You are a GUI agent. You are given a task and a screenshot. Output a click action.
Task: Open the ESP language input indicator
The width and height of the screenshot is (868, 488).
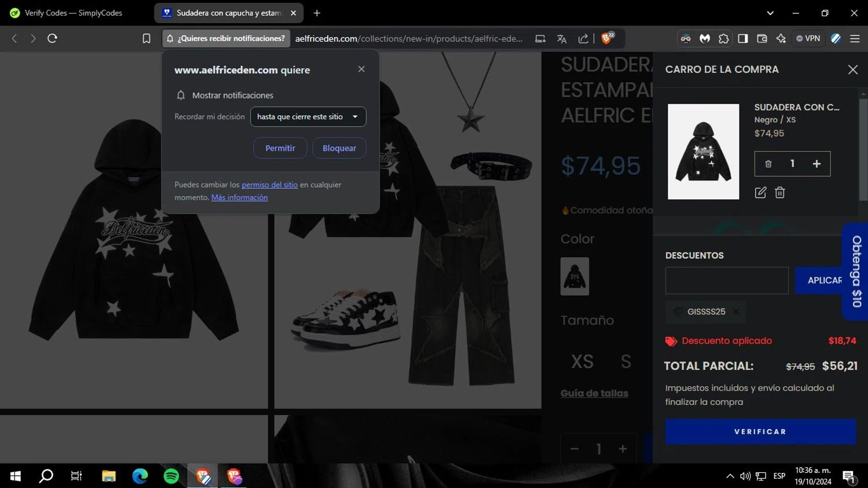(779, 476)
